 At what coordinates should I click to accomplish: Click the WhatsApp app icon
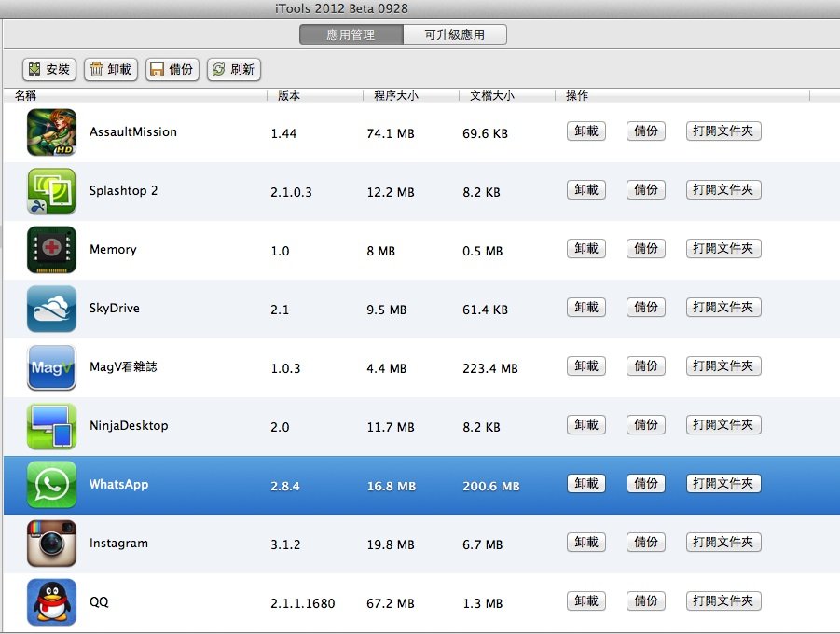[x=51, y=485]
